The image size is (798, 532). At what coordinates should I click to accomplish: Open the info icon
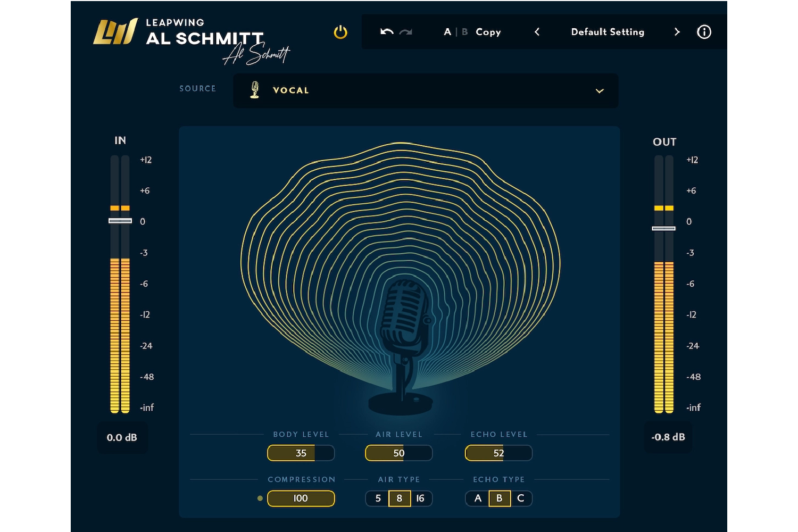tap(704, 32)
